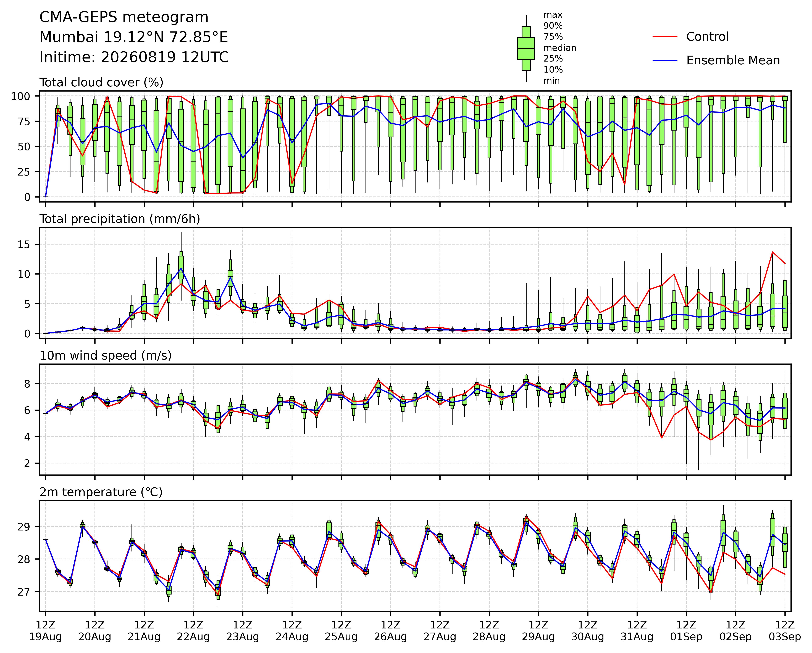Click the Mumbai 19.12°N 72.85°E location text
Image resolution: width=812 pixels, height=653 pixels.
point(134,37)
